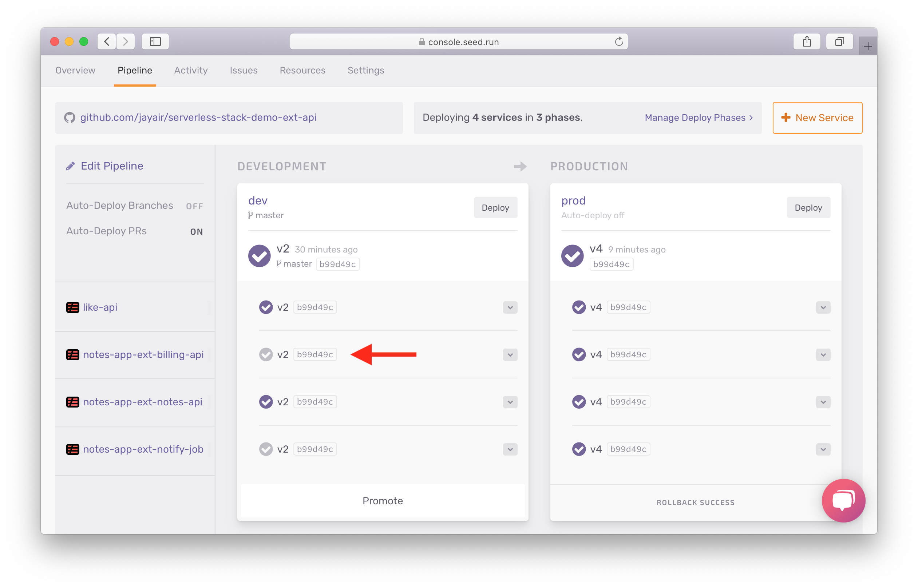Expand the dev v2 b99d49c notify-job dropdown

pos(509,448)
